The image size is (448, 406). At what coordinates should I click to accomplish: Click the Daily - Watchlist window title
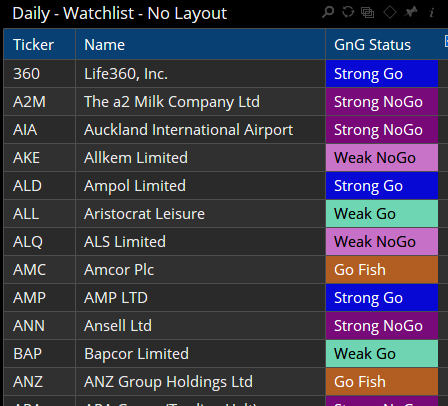(119, 14)
